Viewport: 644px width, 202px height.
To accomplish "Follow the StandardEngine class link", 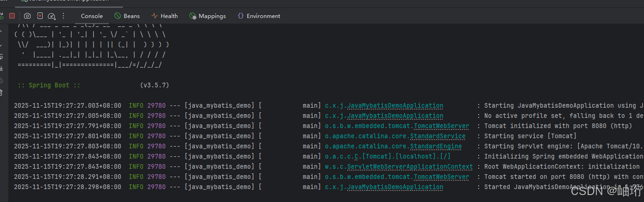I will coord(436,146).
